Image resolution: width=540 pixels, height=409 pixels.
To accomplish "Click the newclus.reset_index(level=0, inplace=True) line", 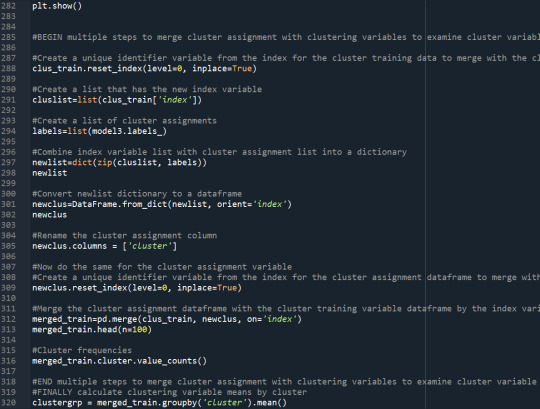I will click(x=137, y=288).
